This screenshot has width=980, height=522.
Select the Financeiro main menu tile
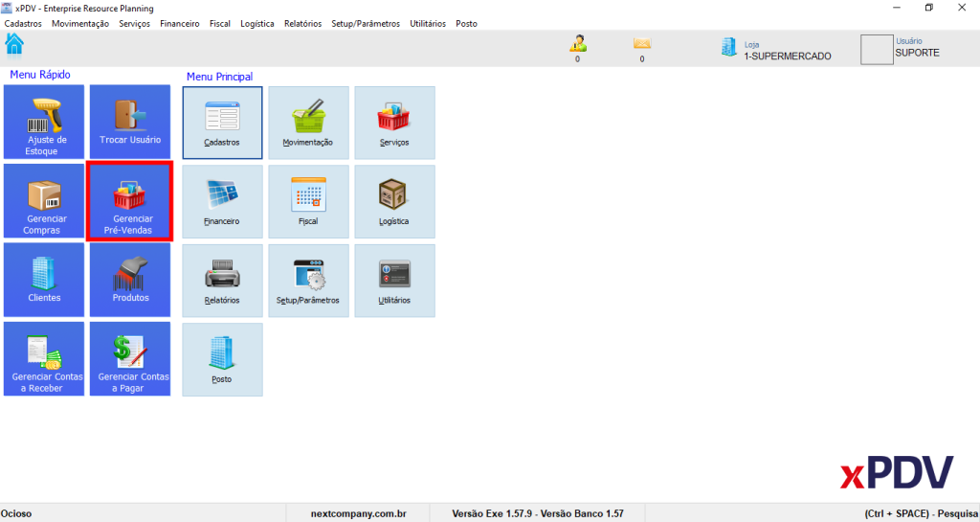pos(222,202)
